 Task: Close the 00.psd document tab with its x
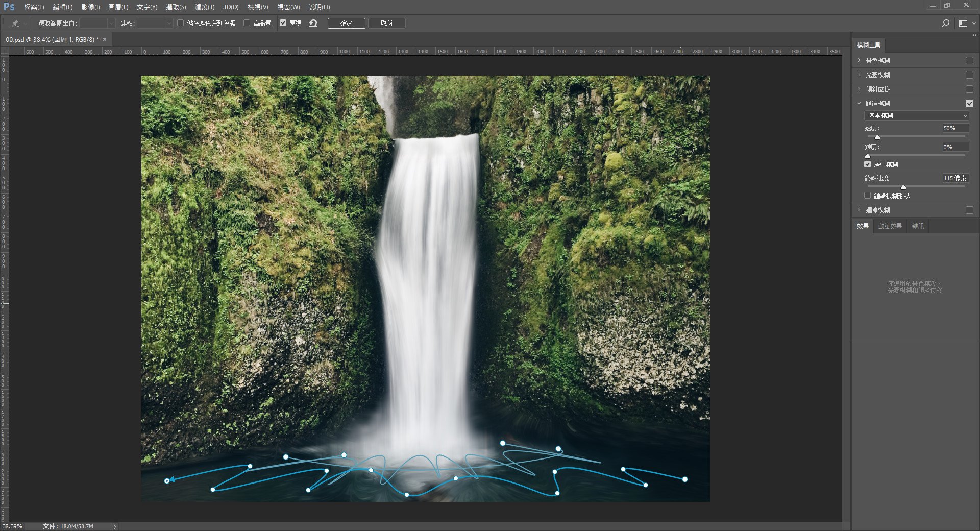pyautogui.click(x=105, y=39)
